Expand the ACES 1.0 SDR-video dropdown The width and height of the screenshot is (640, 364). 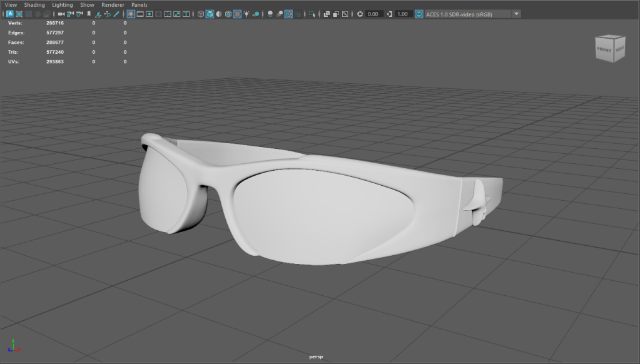pos(516,14)
